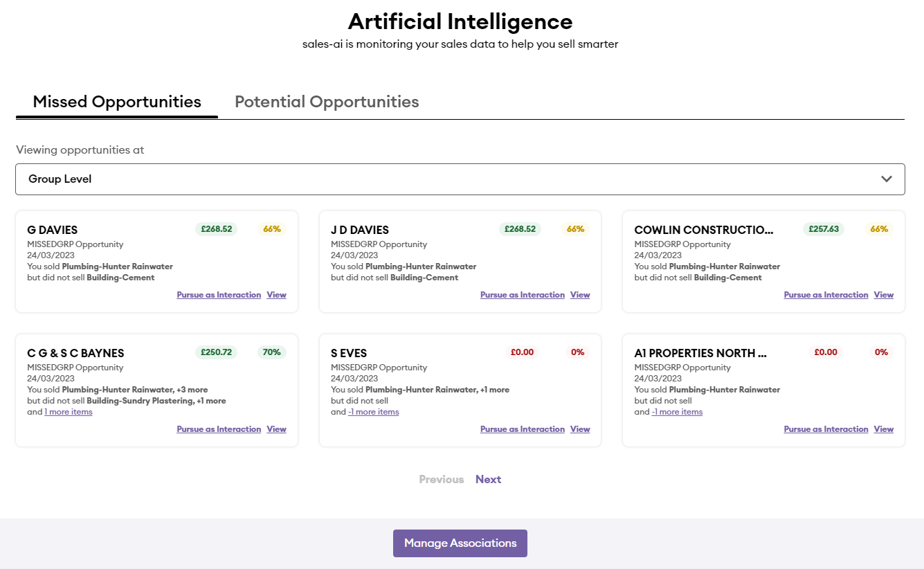The width and height of the screenshot is (924, 569).
Task: View the J D DAVIES opportunity
Action: tap(580, 295)
